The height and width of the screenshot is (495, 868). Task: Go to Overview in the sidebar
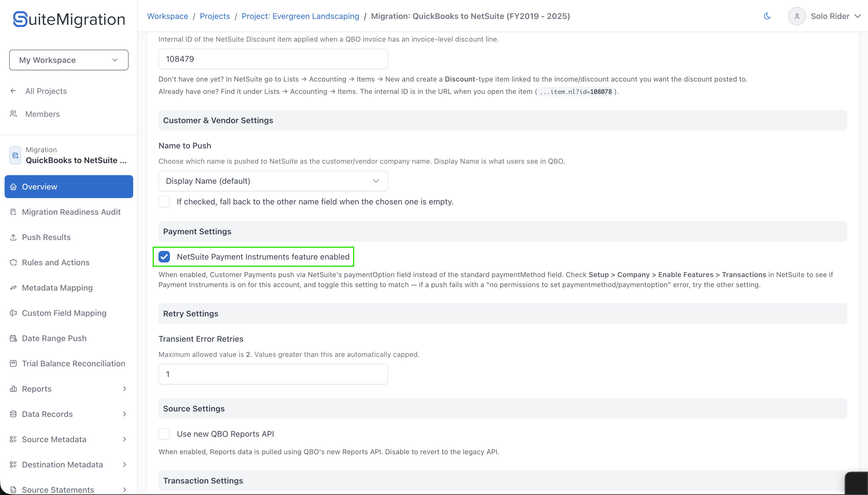point(69,187)
